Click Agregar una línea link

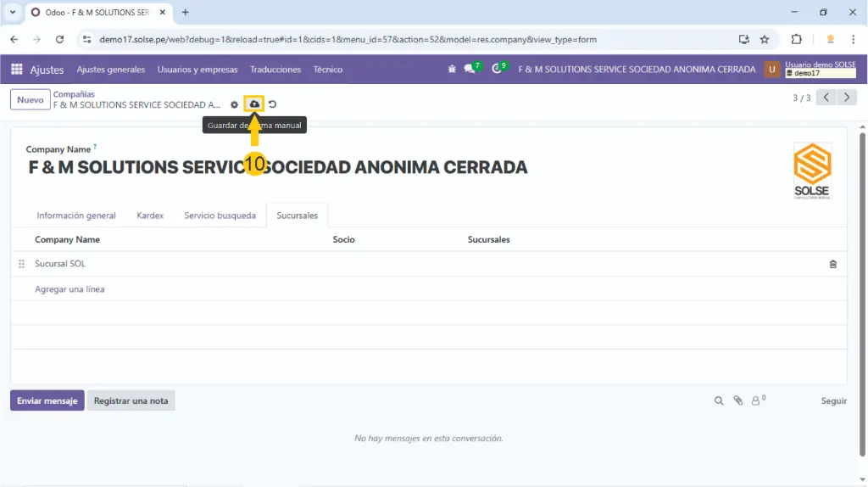click(x=70, y=289)
